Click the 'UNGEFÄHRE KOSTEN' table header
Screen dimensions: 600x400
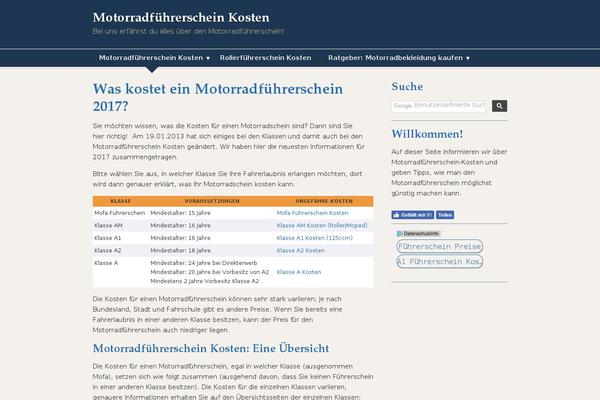click(324, 201)
